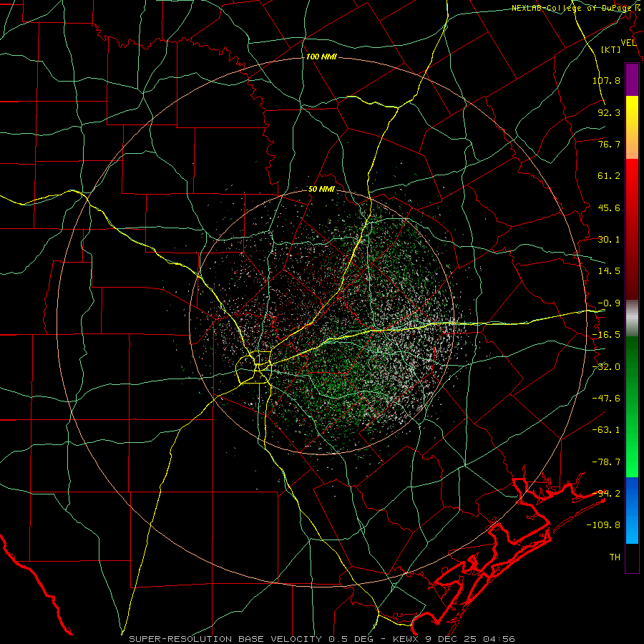Image resolution: width=644 pixels, height=644 pixels.
Task: Click the purple segment of the color bar
Action: 632,79
